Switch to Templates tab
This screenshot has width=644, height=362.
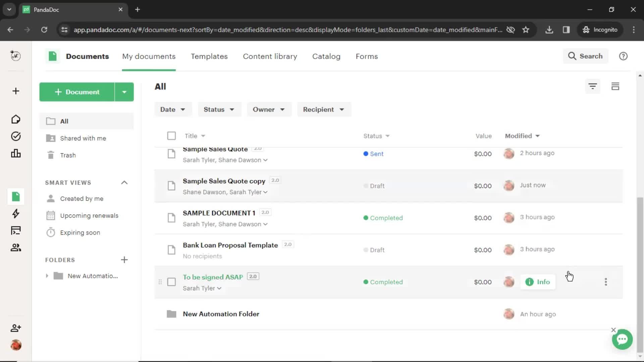click(209, 56)
